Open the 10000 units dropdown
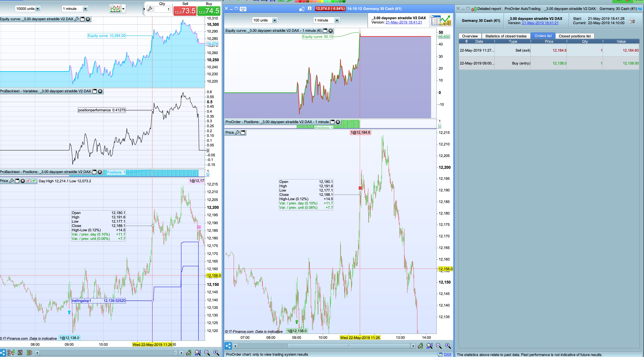Viewport: 644px width, 357px height. coord(38,9)
